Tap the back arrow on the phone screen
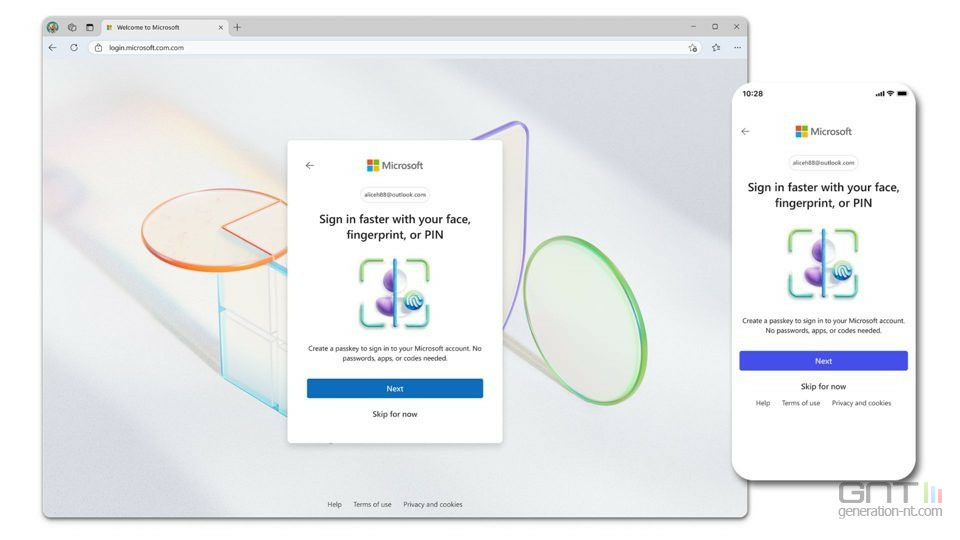 745,131
